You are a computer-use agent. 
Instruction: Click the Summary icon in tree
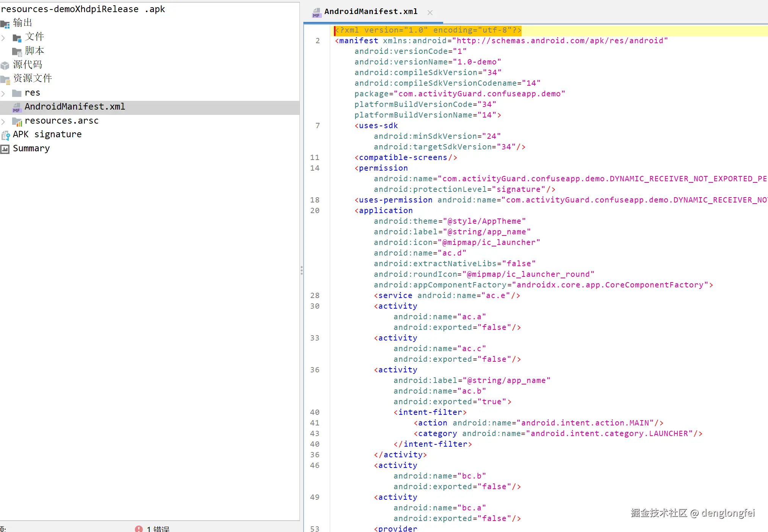point(5,149)
